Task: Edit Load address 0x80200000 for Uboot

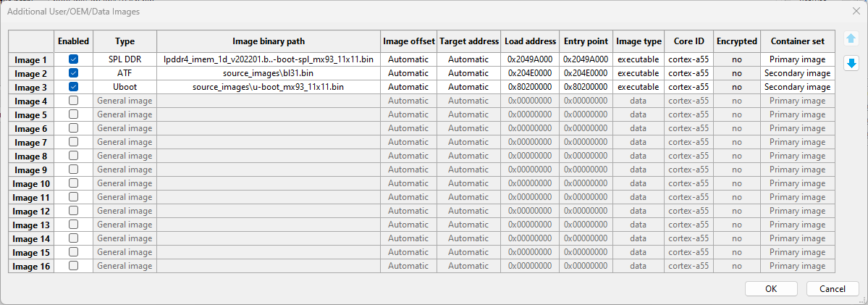Action: coord(530,87)
